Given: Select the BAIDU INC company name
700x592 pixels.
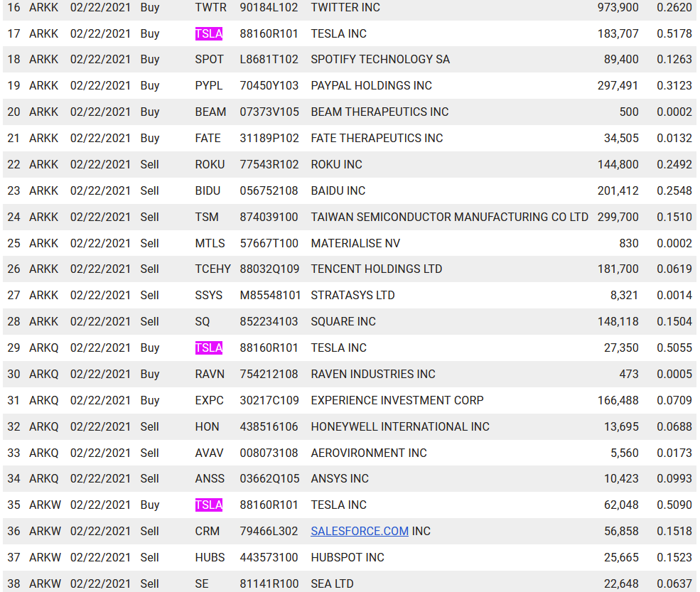Looking at the screenshot, I should 338,190.
